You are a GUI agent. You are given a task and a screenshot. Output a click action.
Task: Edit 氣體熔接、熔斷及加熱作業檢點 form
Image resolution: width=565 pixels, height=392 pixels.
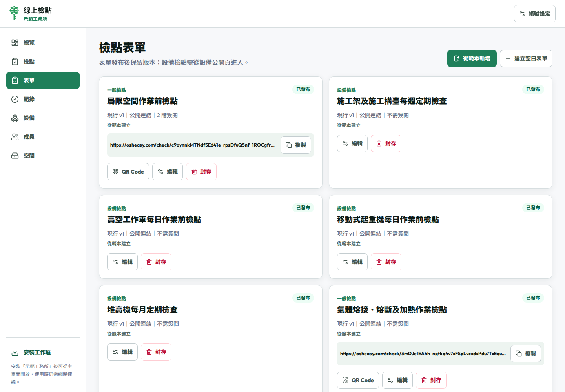[397, 380]
